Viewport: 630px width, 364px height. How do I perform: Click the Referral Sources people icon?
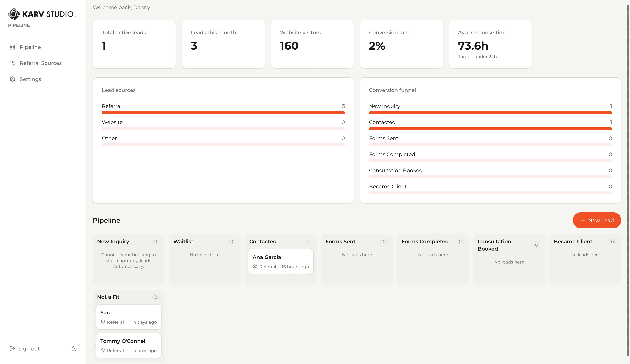coord(12,63)
